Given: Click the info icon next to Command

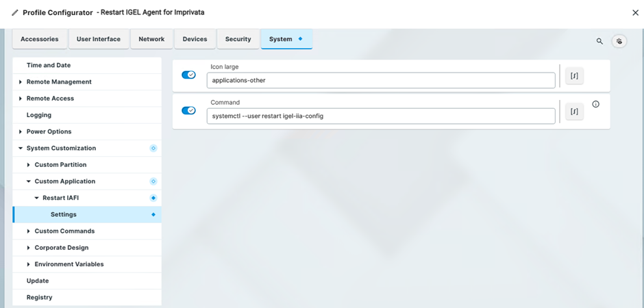Looking at the screenshot, I should [595, 104].
